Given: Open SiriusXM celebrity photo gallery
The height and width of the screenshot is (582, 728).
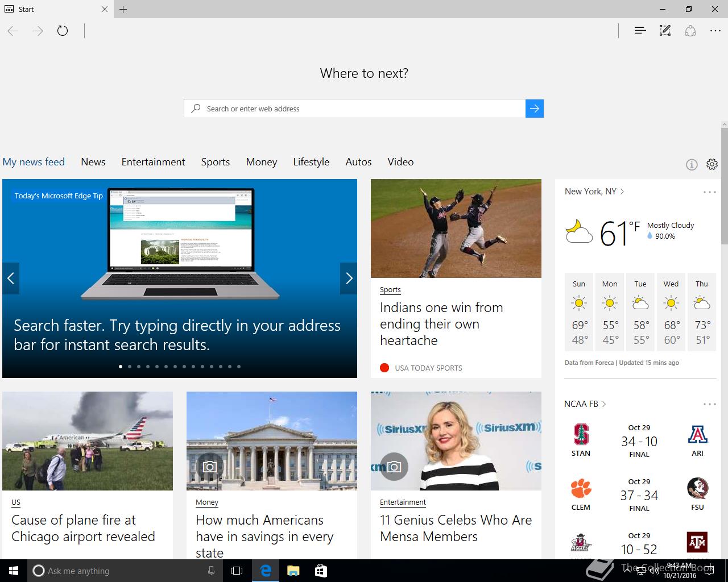Looking at the screenshot, I should coord(456,441).
